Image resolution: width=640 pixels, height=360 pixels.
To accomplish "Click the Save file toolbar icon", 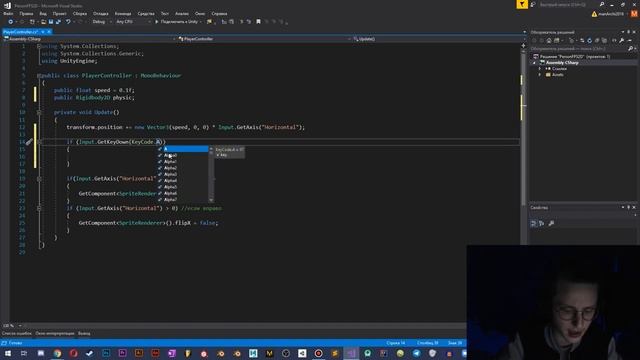I will tap(51, 22).
